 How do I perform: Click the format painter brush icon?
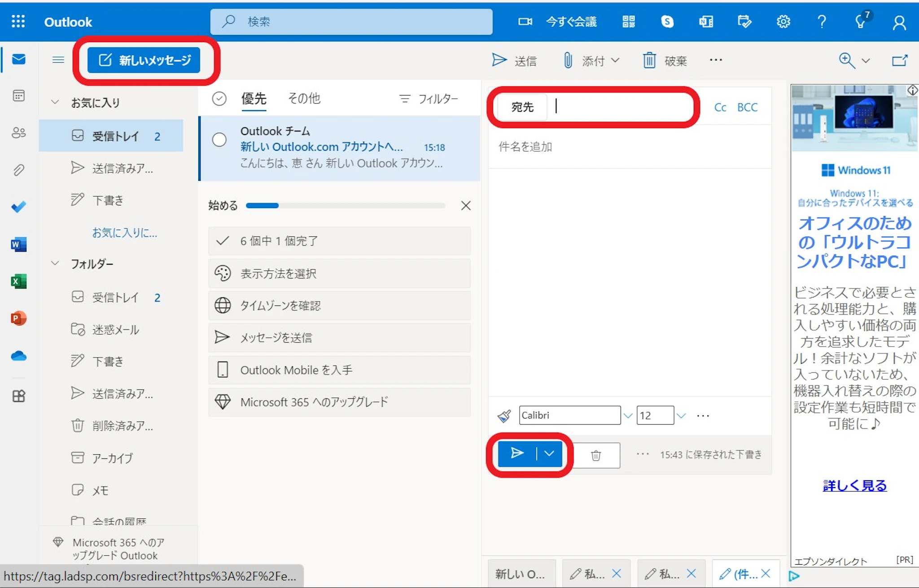(x=504, y=416)
